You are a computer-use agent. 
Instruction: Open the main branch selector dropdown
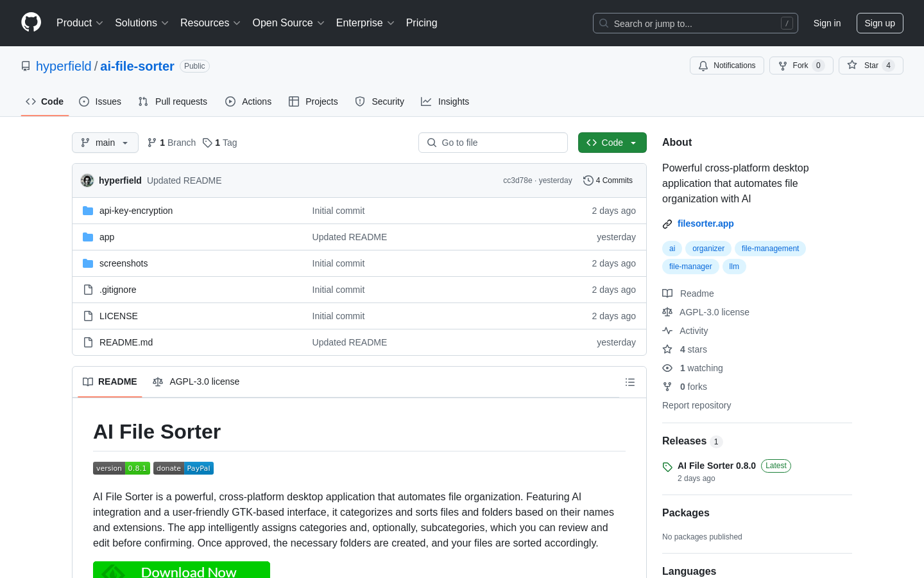105,143
